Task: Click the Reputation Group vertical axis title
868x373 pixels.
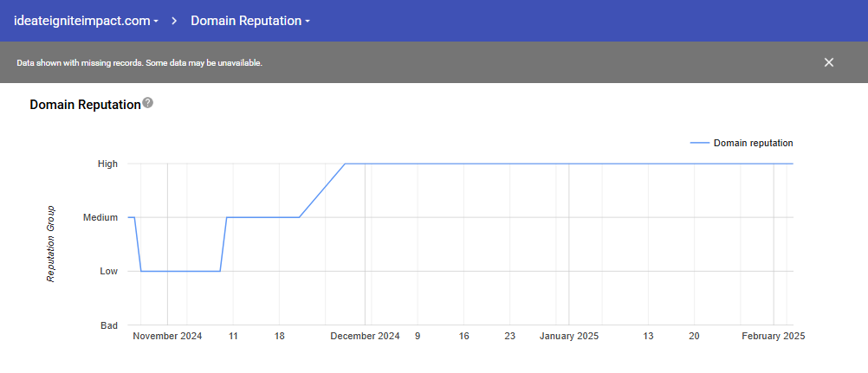Action: (51, 243)
